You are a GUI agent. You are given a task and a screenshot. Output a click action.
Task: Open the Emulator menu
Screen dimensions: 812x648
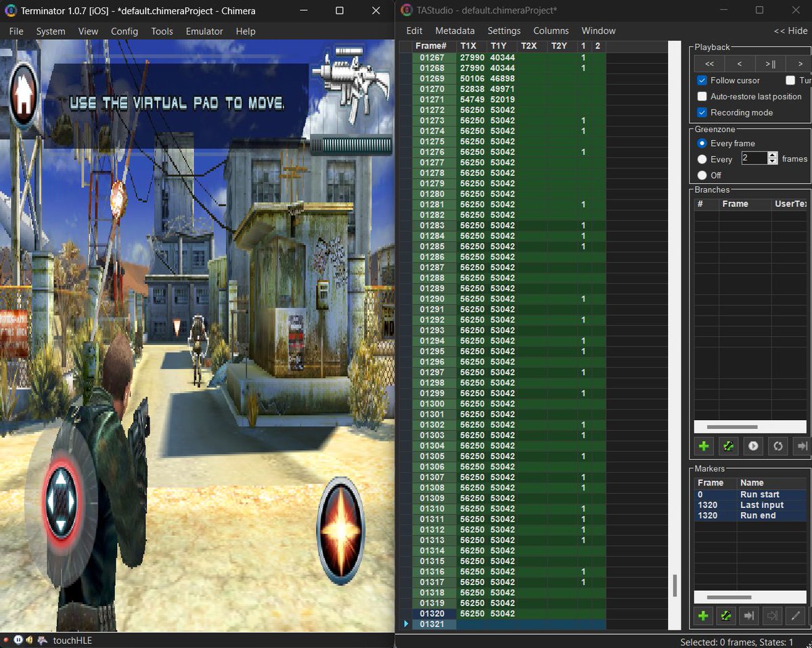point(204,31)
